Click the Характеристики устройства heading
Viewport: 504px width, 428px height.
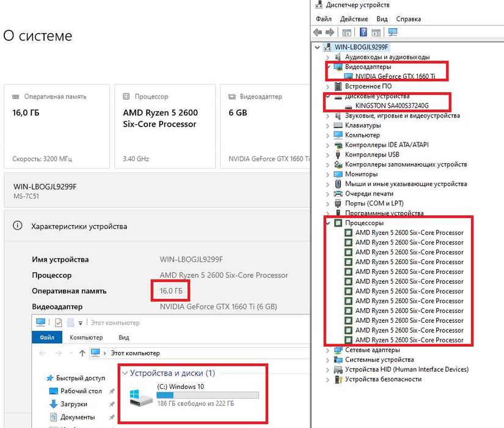pos(79,226)
